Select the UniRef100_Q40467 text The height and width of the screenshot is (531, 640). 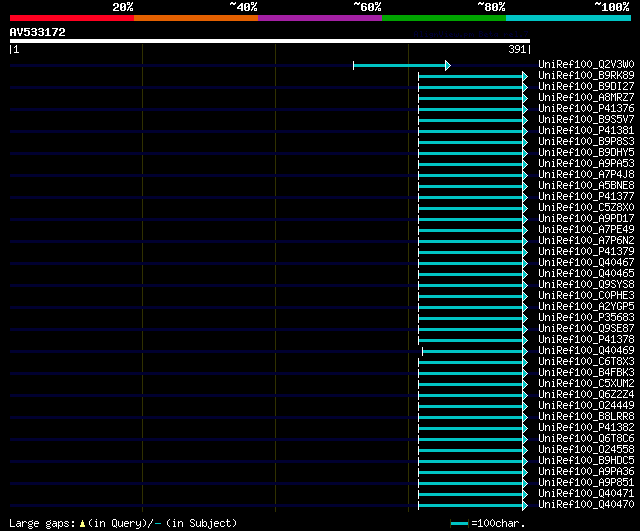point(586,263)
